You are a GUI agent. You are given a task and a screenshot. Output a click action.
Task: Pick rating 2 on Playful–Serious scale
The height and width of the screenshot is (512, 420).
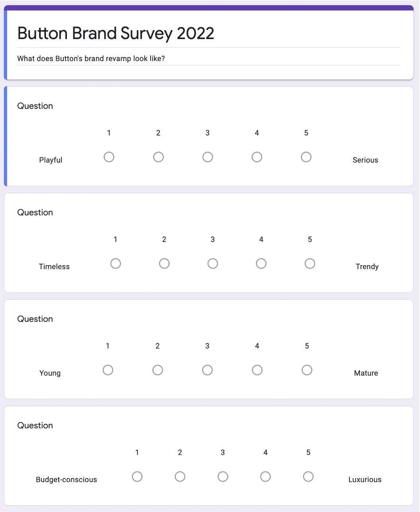[x=158, y=157]
